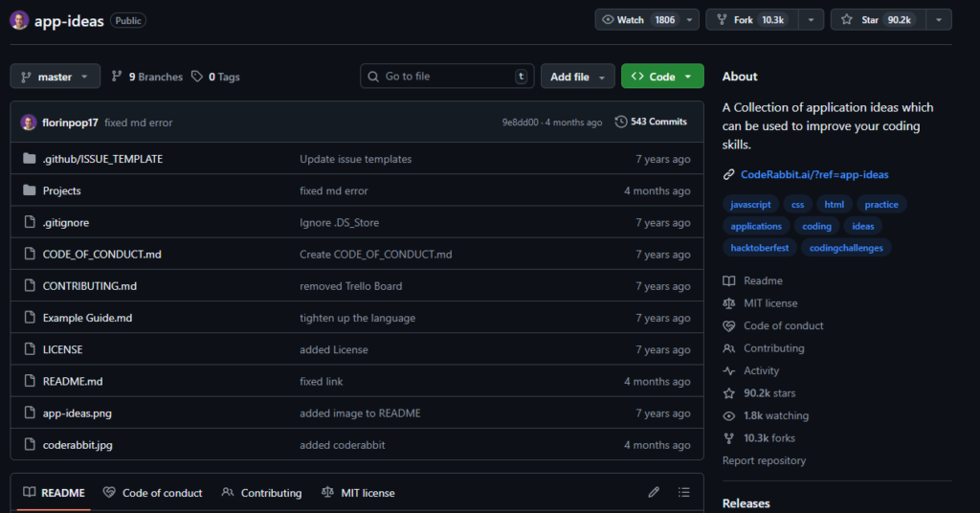Open the CodeRabbit.ai website link
This screenshot has width=980, height=513.
(813, 175)
